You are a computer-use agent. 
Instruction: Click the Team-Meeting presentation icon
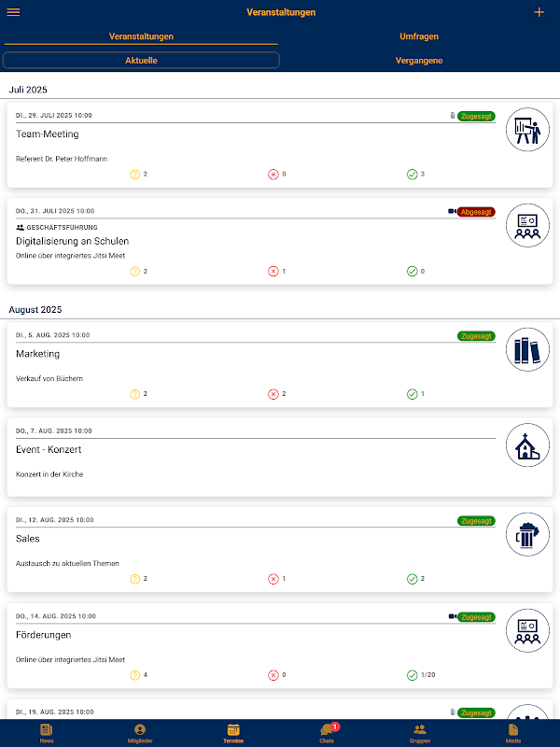pyautogui.click(x=527, y=130)
